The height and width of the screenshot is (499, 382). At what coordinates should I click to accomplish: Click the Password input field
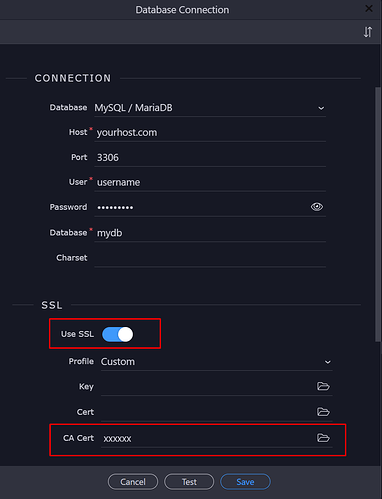coord(202,207)
